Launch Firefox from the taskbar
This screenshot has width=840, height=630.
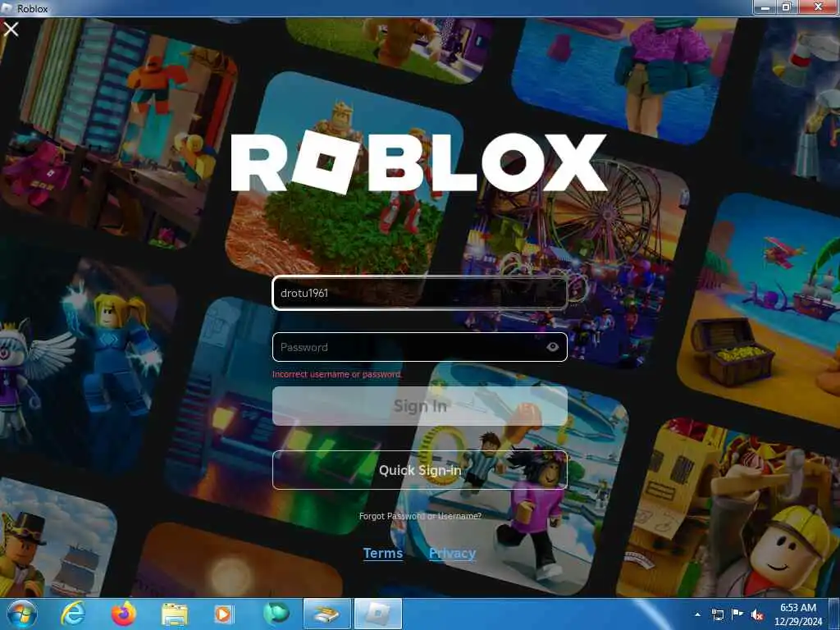(x=124, y=614)
